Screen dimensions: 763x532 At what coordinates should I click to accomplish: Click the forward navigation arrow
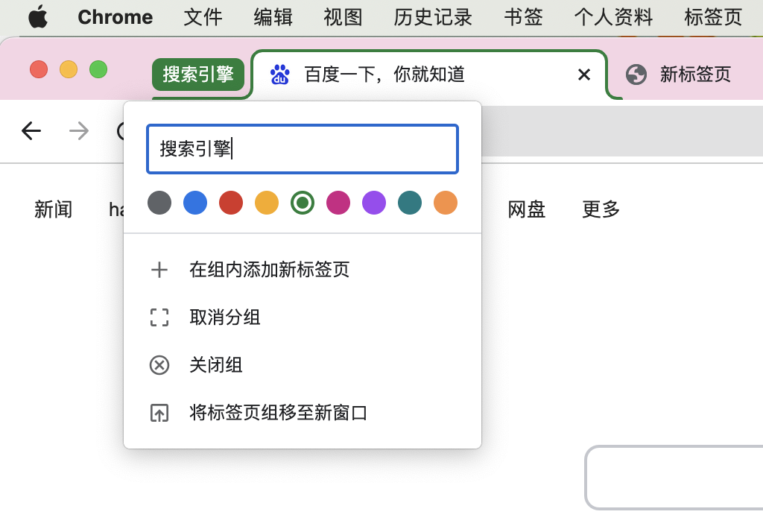[78, 130]
